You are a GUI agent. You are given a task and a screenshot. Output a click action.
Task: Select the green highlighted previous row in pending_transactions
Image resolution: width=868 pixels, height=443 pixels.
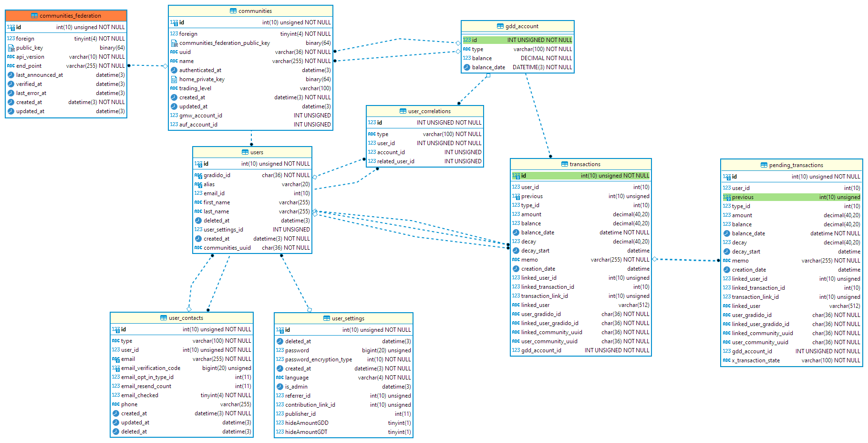click(x=791, y=197)
